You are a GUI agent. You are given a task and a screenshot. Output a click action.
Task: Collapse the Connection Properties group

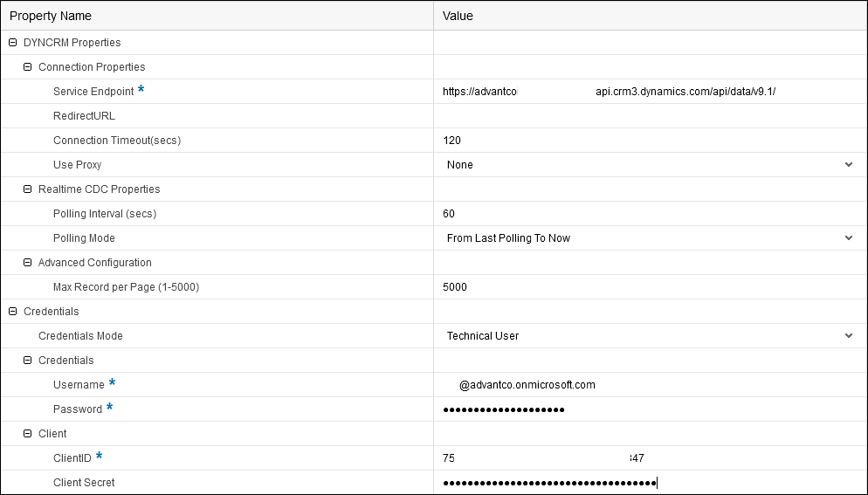click(28, 66)
